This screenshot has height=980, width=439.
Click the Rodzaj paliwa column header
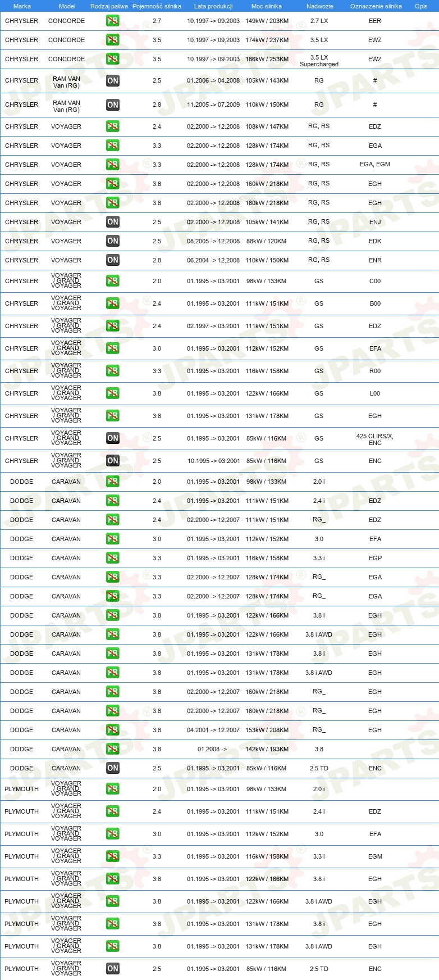(x=109, y=6)
